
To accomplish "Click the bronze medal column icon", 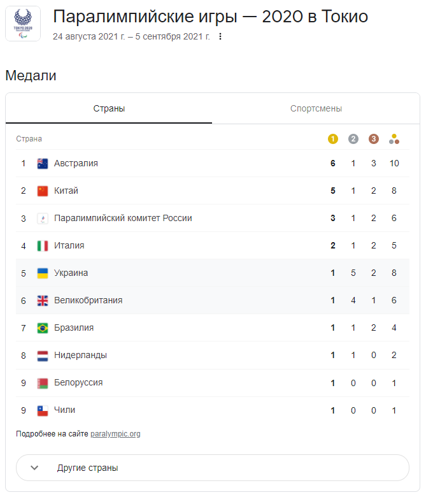I will click(374, 139).
